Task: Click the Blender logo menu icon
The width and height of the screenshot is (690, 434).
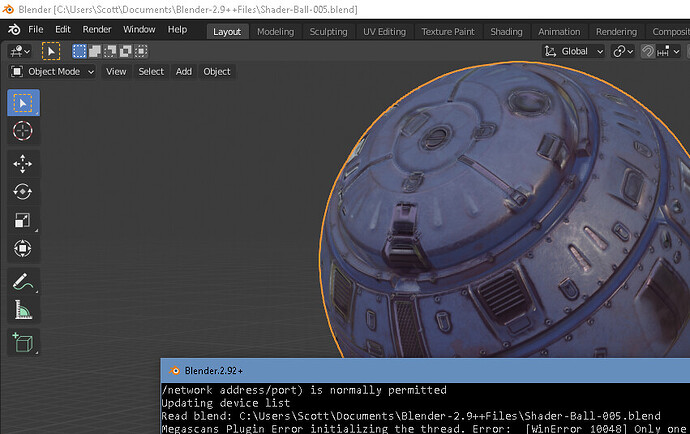Action: click(14, 29)
